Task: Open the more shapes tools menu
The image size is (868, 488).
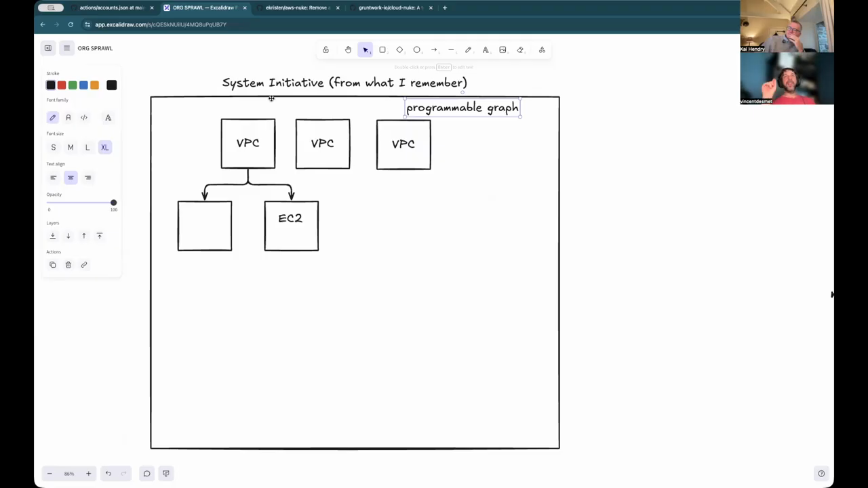Action: [x=542, y=49]
